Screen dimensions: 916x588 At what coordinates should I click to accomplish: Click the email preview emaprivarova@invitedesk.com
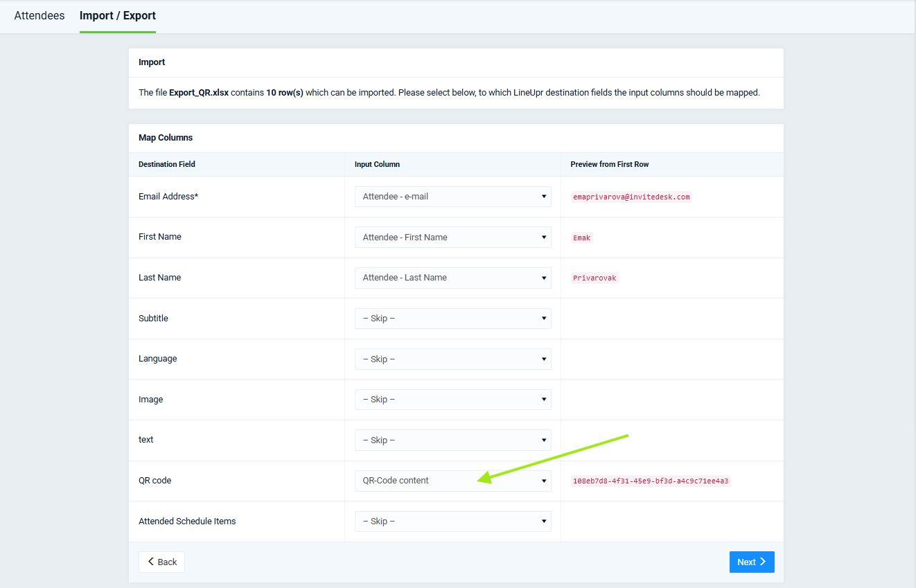(631, 197)
